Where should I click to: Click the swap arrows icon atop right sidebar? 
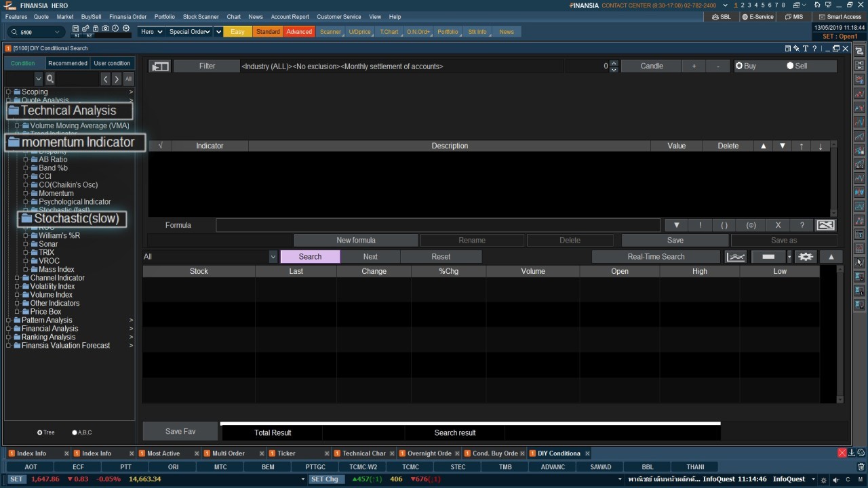[859, 51]
